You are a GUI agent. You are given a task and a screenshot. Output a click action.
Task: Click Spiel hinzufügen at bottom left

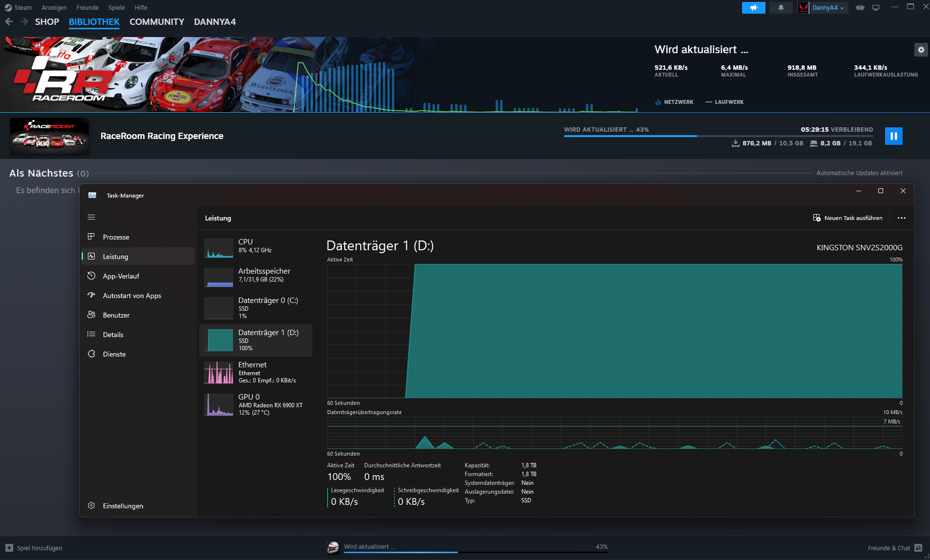[34, 548]
